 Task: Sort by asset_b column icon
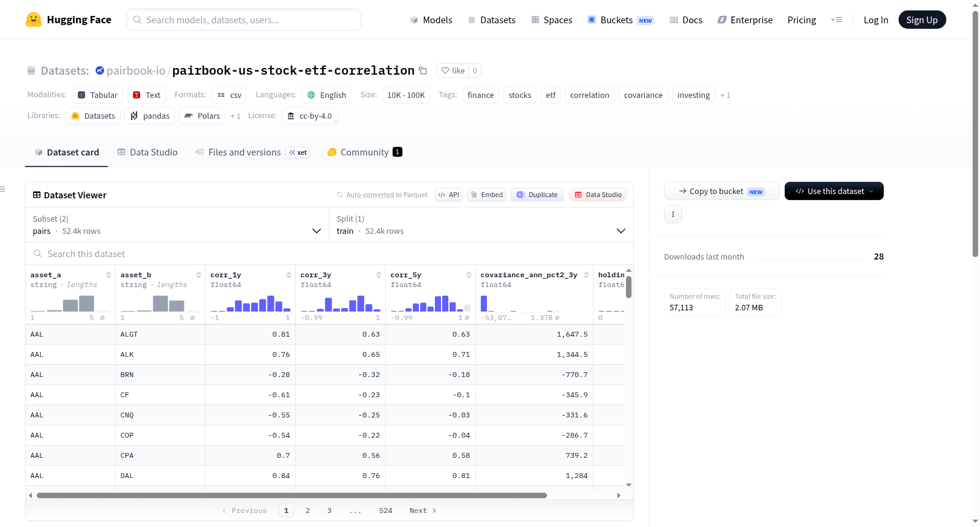(198, 275)
